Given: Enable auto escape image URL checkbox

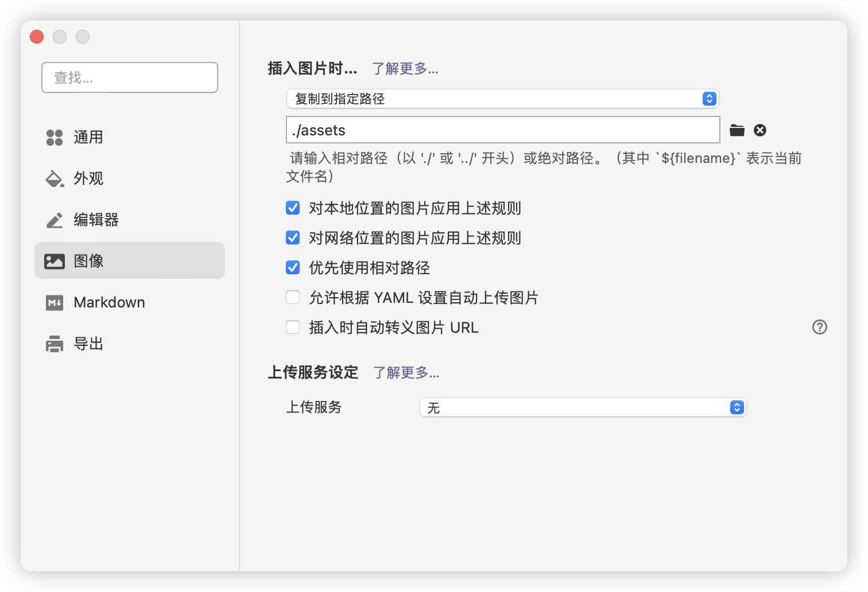Looking at the screenshot, I should click(293, 327).
